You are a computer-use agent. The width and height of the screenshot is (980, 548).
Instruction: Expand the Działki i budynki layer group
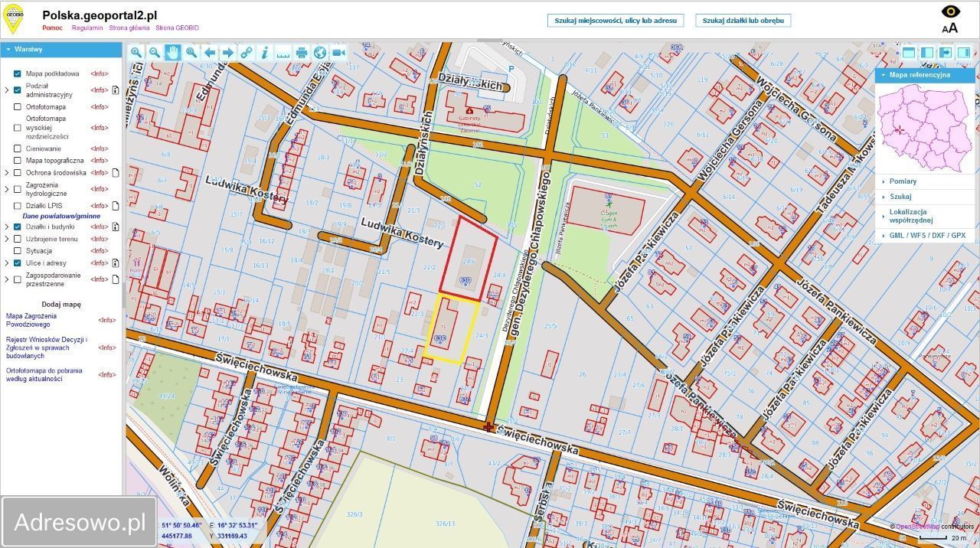[x=7, y=227]
